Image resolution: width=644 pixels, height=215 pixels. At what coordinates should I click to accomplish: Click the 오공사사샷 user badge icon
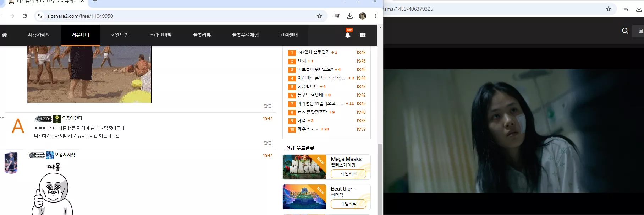pos(50,155)
